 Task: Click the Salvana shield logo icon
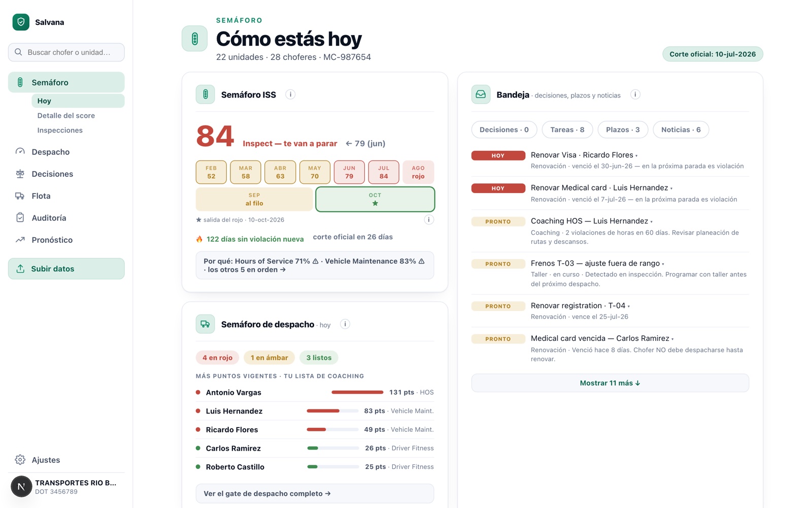coord(21,22)
